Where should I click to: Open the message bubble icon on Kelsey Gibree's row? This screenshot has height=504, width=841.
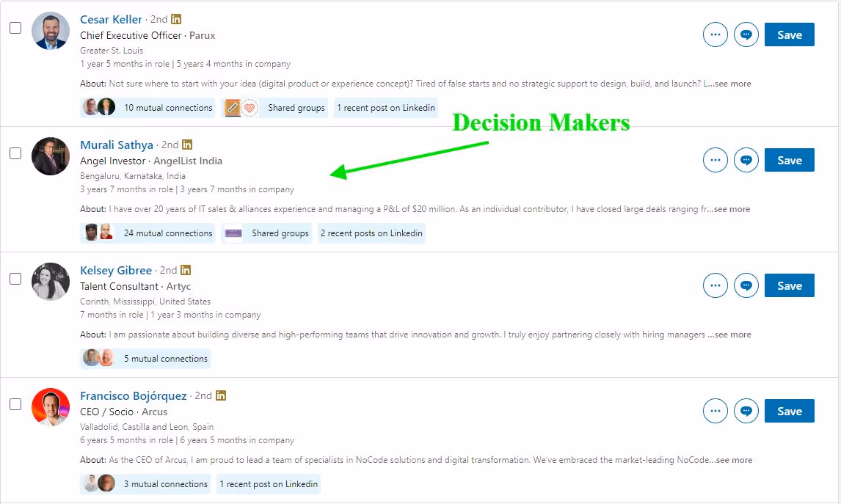coord(746,285)
